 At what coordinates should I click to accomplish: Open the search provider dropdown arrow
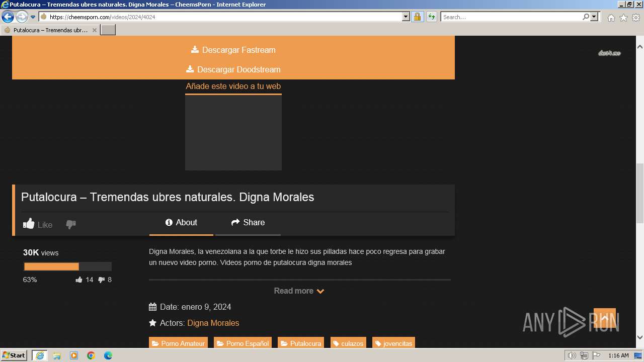tap(594, 17)
